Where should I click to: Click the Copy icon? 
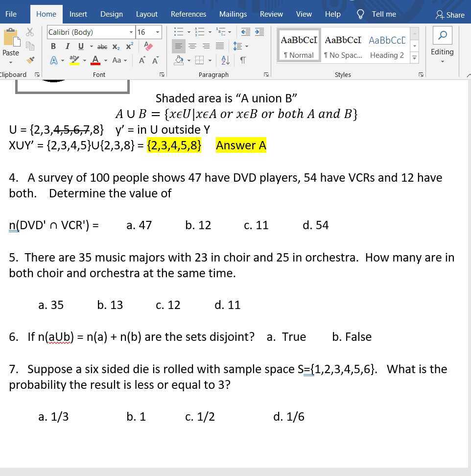point(30,46)
